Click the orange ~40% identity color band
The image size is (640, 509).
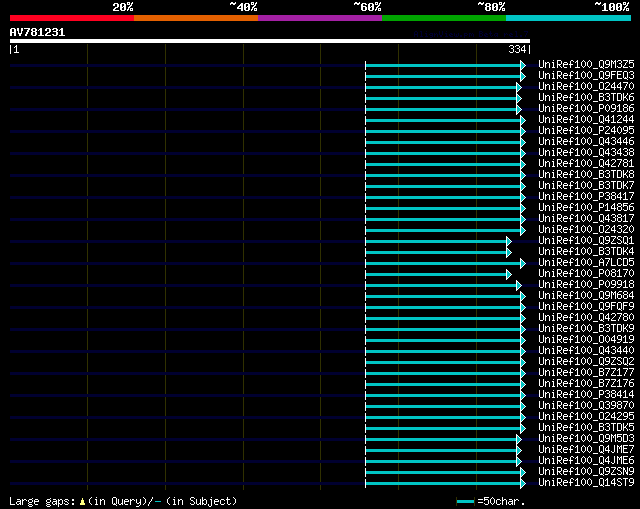point(196,18)
